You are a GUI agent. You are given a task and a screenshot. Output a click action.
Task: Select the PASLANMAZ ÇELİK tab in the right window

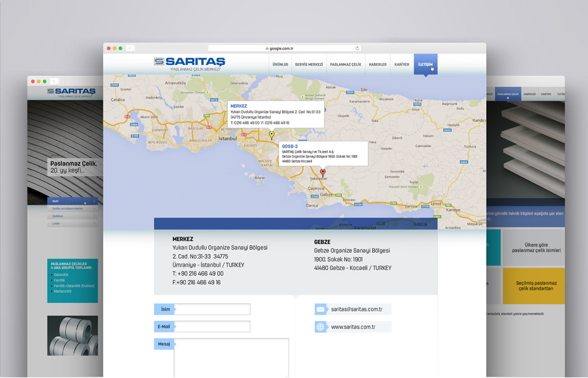(x=508, y=94)
